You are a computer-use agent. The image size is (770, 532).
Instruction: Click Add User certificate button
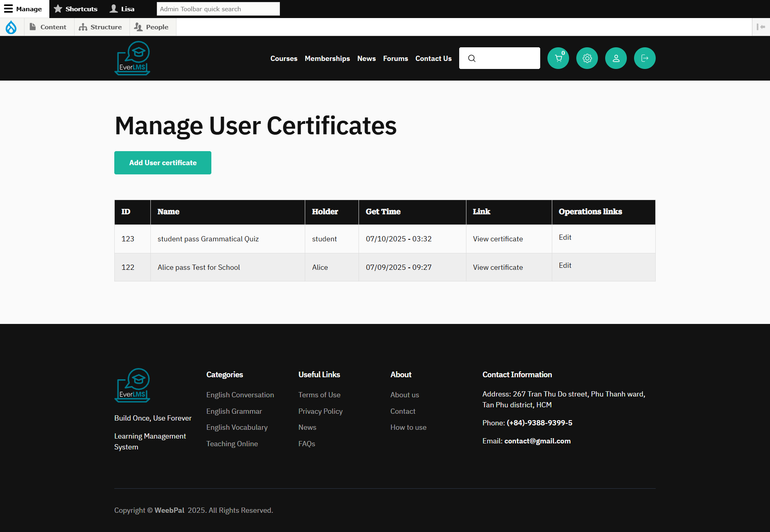(x=163, y=163)
